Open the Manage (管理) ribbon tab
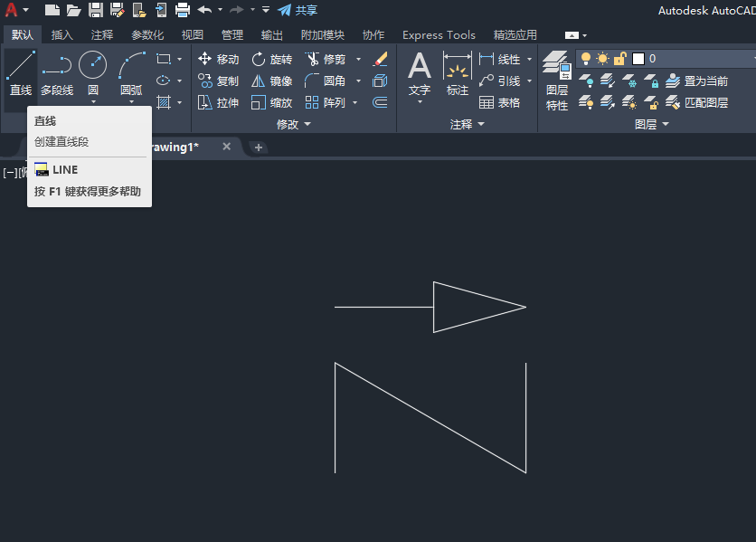 232,34
